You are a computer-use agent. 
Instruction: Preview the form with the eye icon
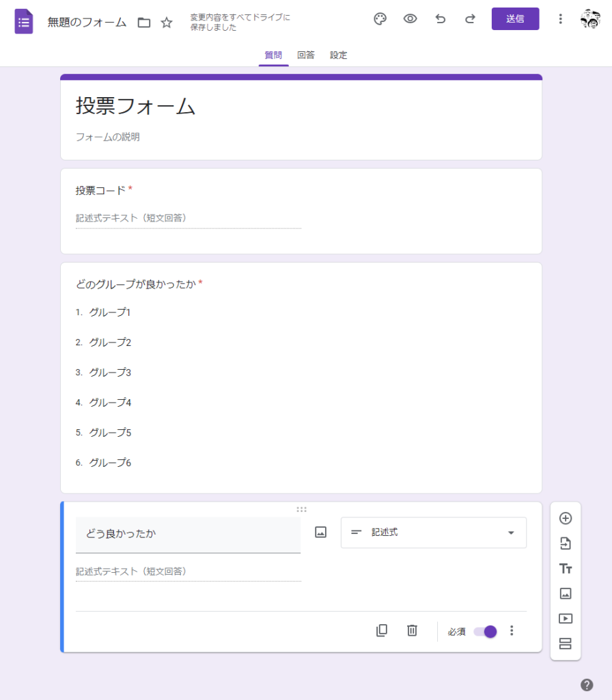pyautogui.click(x=410, y=18)
